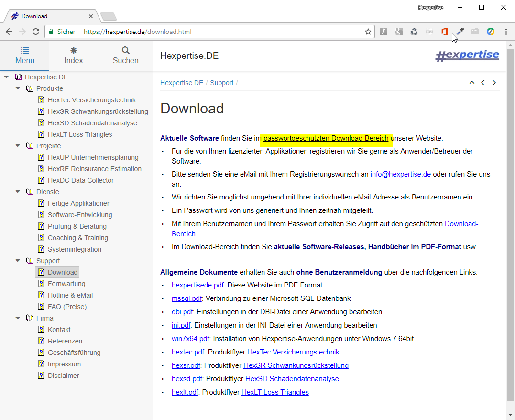Screen dimensions: 515x420
Task: Click the page vertical scrollbar
Action: click(510, 225)
